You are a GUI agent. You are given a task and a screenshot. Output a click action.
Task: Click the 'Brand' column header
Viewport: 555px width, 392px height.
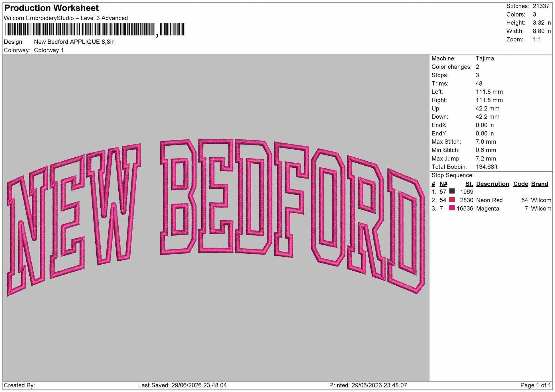(540, 184)
